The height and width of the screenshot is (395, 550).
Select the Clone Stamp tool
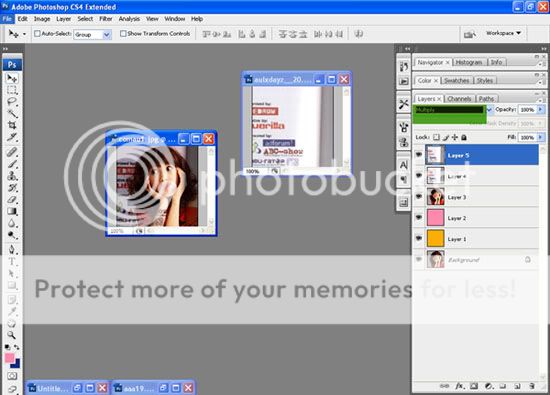12,176
